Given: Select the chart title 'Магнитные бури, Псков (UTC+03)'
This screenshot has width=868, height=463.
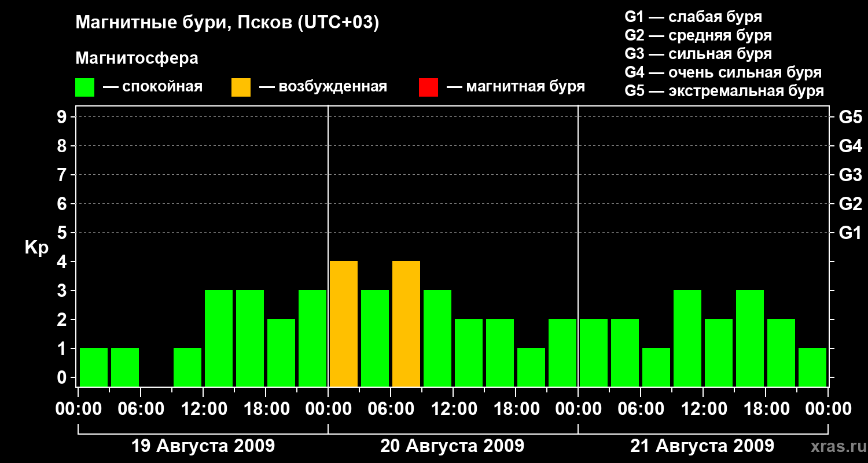Looking at the screenshot, I should coord(227,23).
